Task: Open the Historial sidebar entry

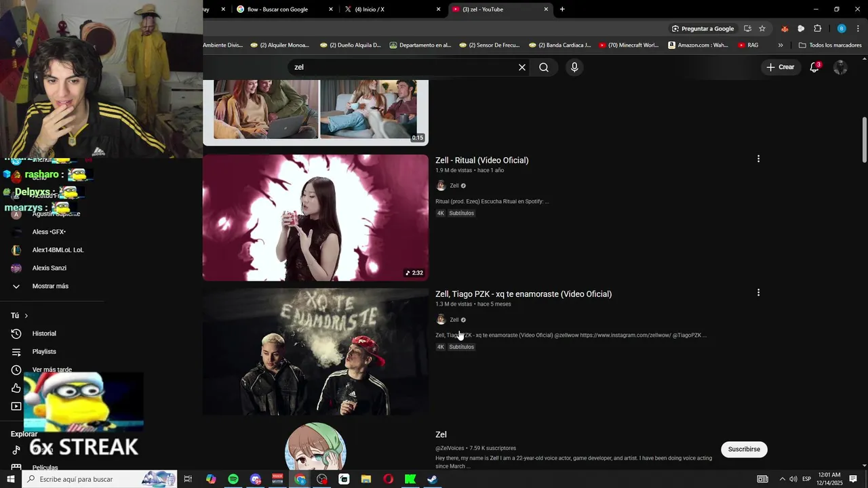Action: [x=44, y=333]
